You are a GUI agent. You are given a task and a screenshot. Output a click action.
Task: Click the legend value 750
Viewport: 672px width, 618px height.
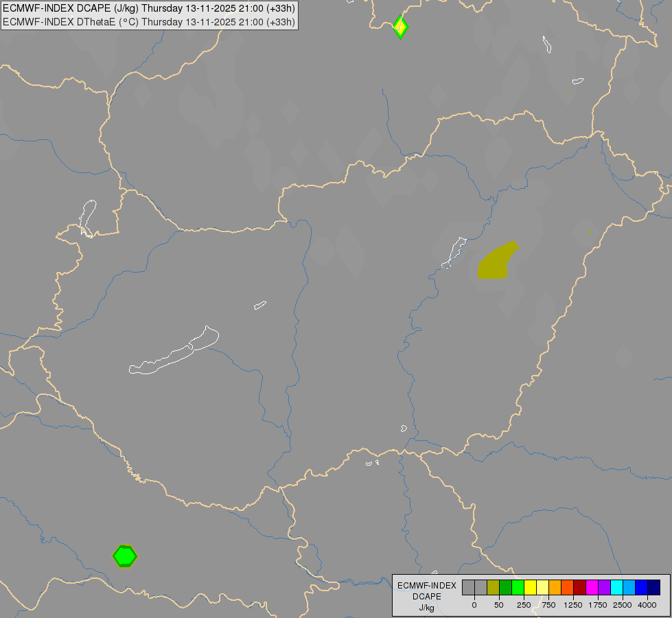click(548, 605)
